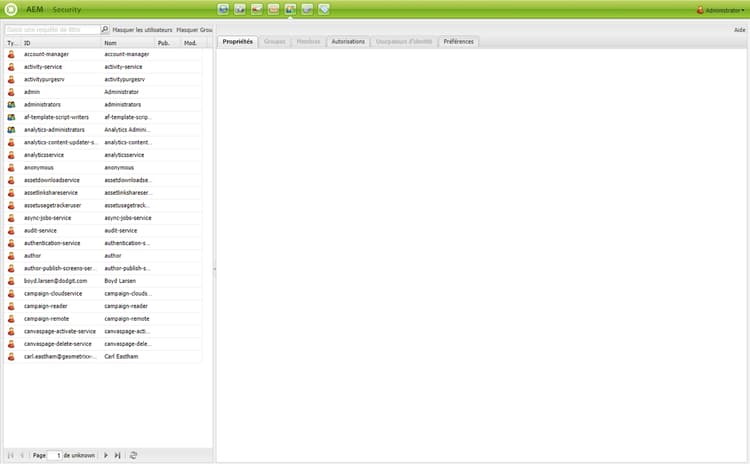Toggle Masquer les utilisateurs filter
The width and height of the screenshot is (750, 464).
[142, 30]
